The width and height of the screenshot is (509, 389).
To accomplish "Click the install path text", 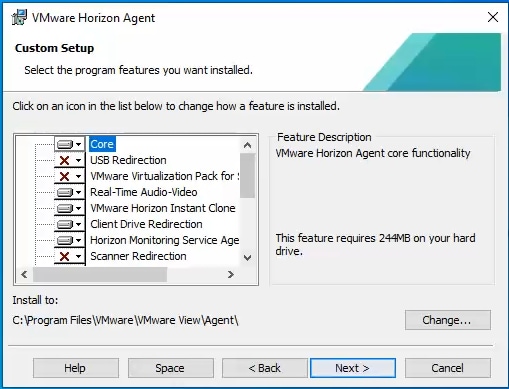I will pos(125,320).
